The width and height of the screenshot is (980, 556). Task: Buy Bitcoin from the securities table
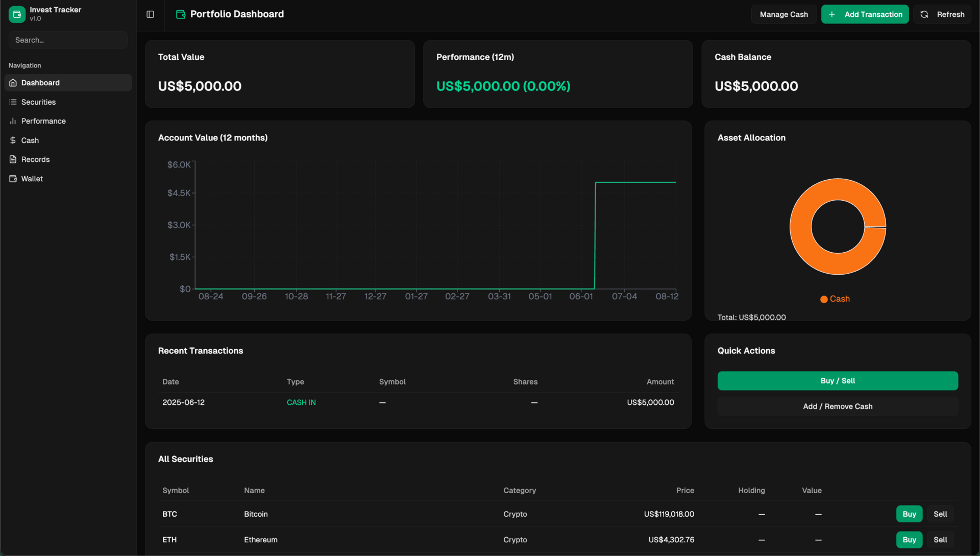[x=909, y=514]
